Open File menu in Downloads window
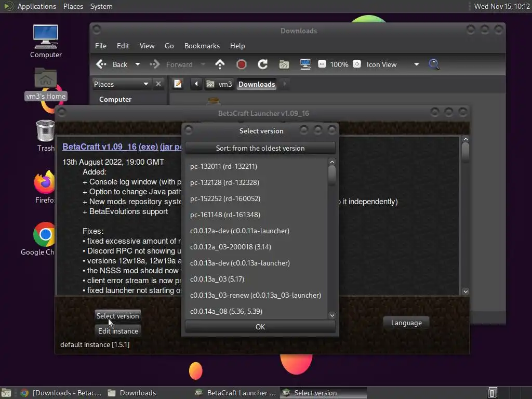 [100, 46]
